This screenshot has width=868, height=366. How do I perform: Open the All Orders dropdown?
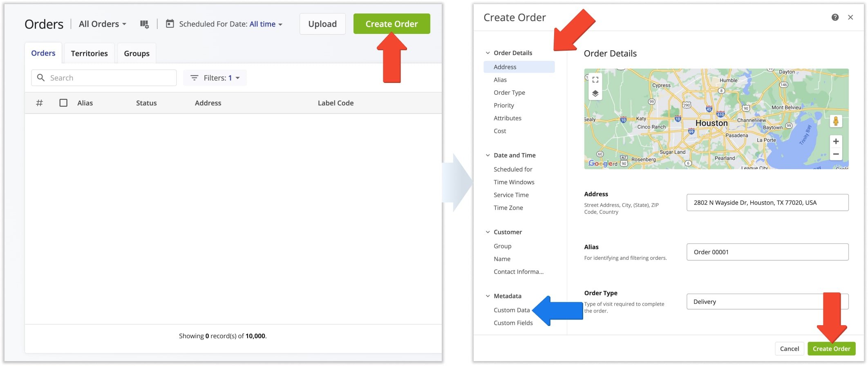coord(103,24)
